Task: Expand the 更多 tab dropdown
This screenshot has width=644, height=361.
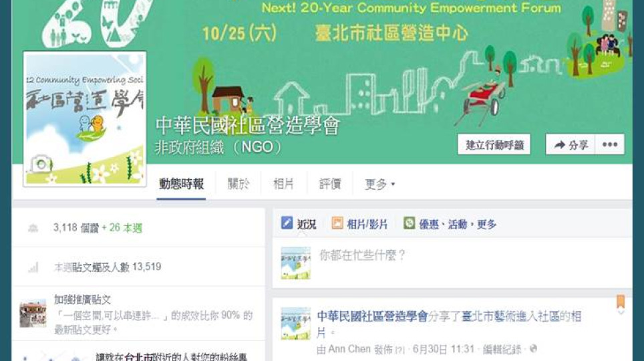Action: click(380, 184)
